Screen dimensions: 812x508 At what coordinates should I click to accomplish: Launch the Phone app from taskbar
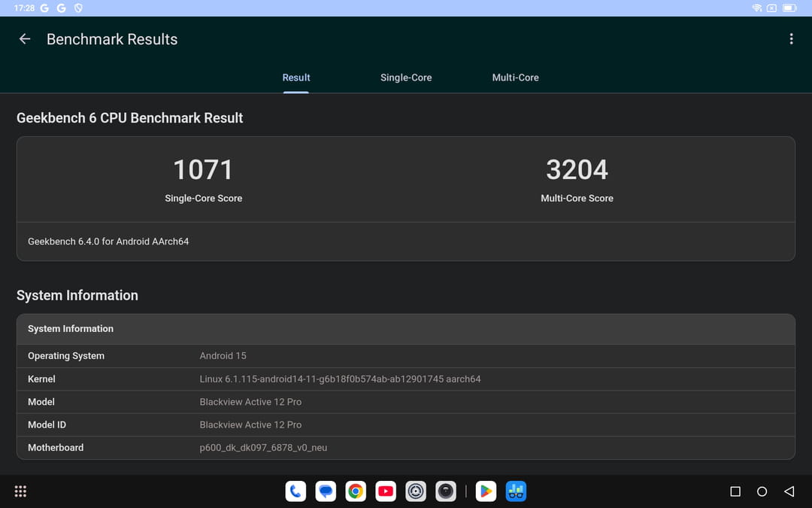tap(295, 491)
